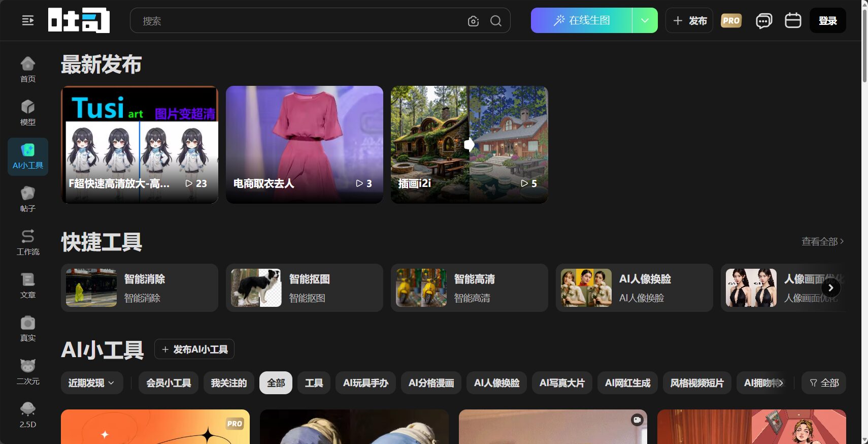Open the 智能高清 quick tool
The width and height of the screenshot is (868, 444).
tap(470, 288)
